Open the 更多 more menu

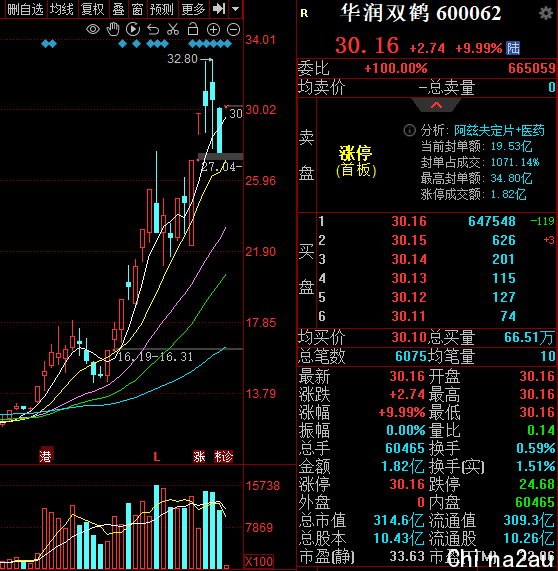point(193,9)
